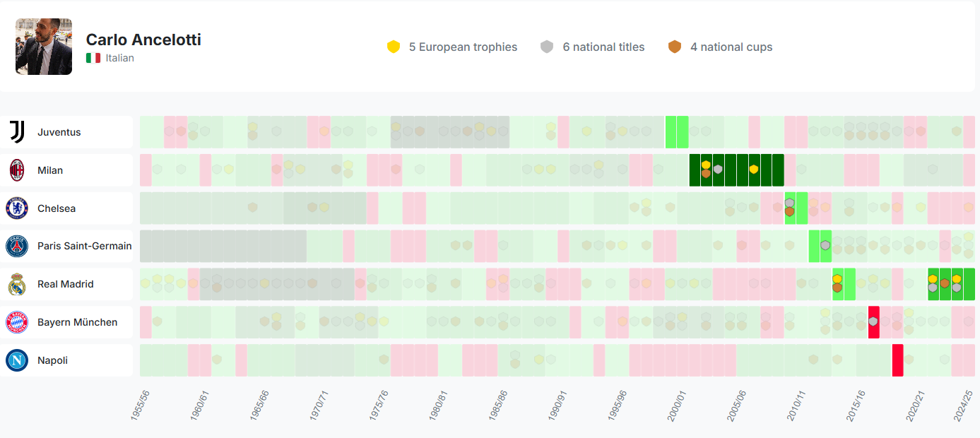Click the Juventus club logo
This screenshot has width=980, height=438.
click(x=17, y=132)
